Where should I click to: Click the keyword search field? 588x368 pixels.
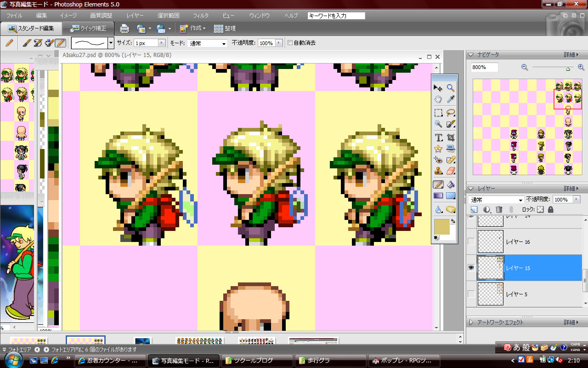336,16
